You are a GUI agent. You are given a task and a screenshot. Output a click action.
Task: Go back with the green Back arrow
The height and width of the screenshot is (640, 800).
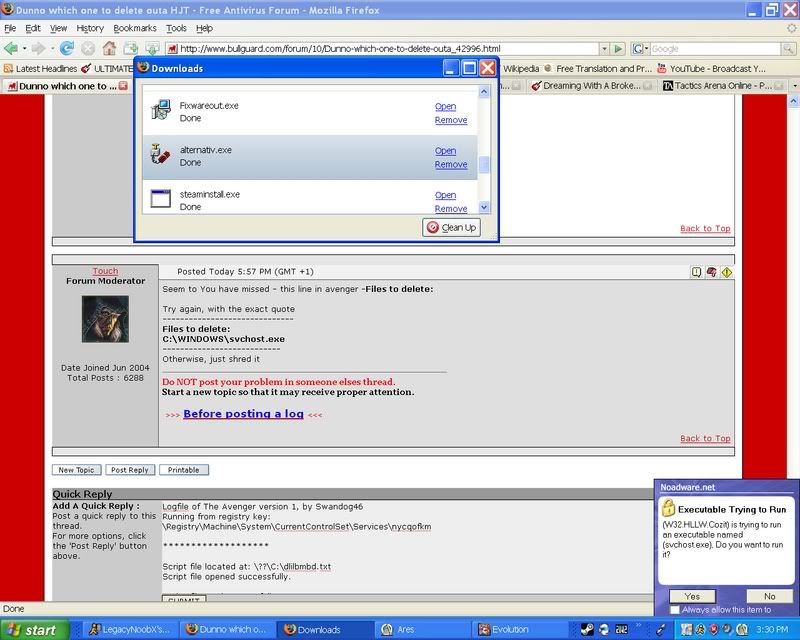coord(10,48)
